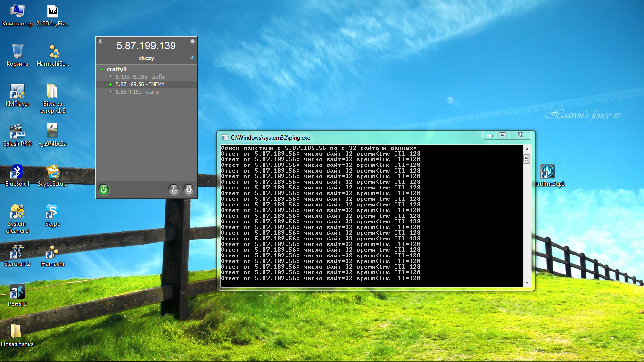Open Bitva za evrop v1.3 folder

point(53,99)
